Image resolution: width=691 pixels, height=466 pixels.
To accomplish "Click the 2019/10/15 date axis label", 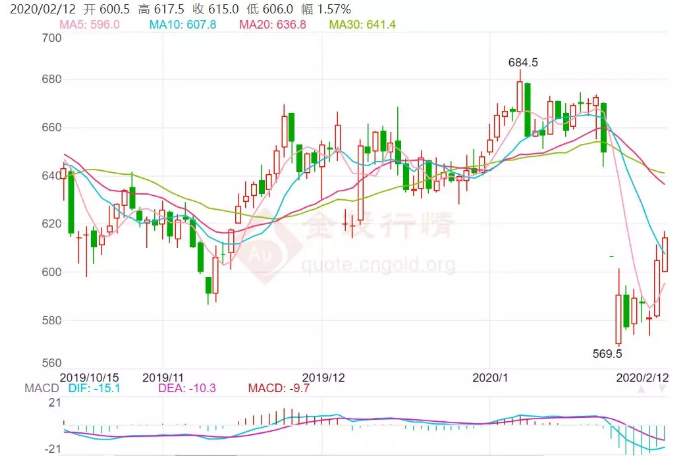I will click(89, 378).
